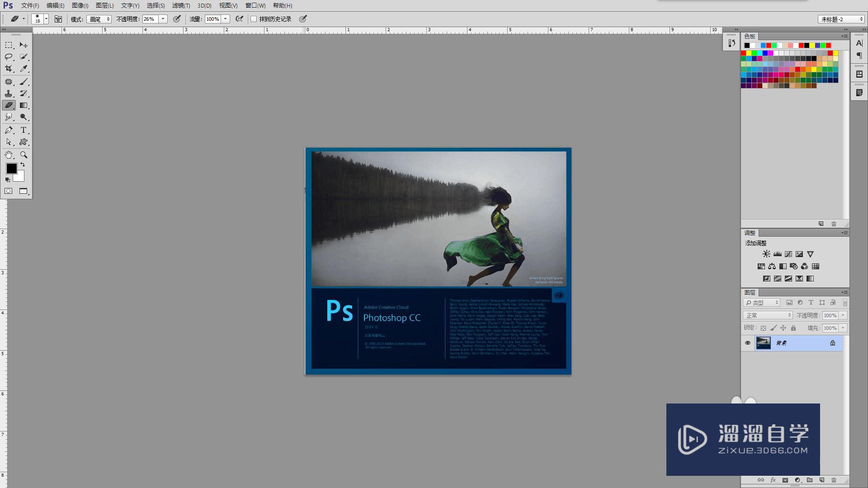Open the brush panel toggle icon
Screen dimensions: 868x488
click(58, 19)
